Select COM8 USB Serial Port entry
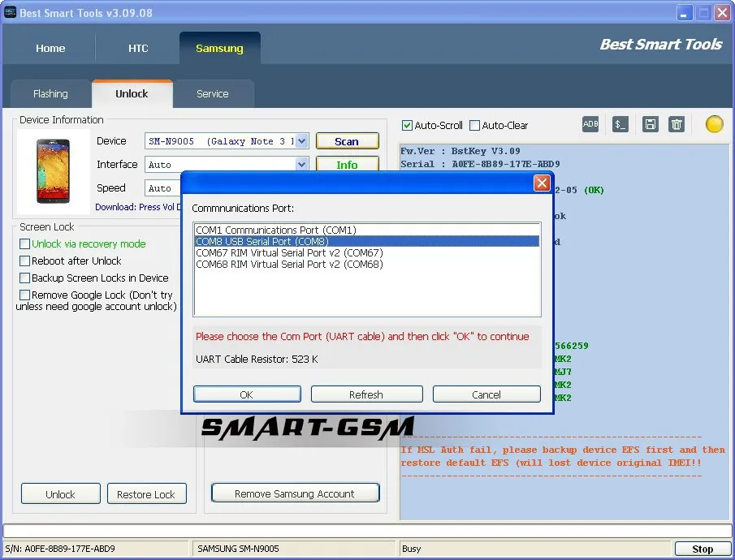This screenshot has height=560, width=735. tap(366, 241)
